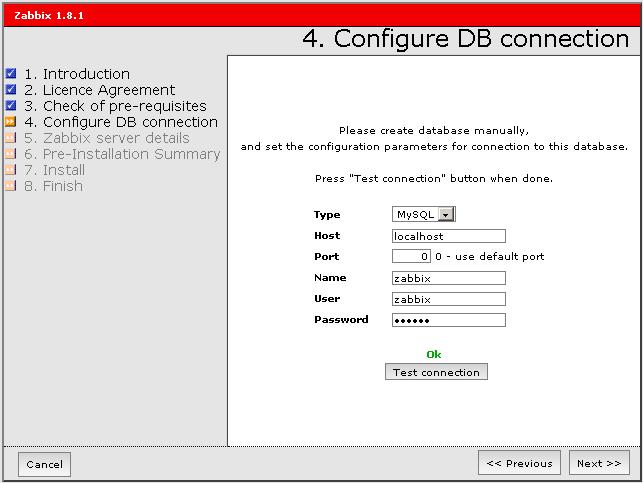Click the Install step icon
The width and height of the screenshot is (643, 483).
pos(10,170)
